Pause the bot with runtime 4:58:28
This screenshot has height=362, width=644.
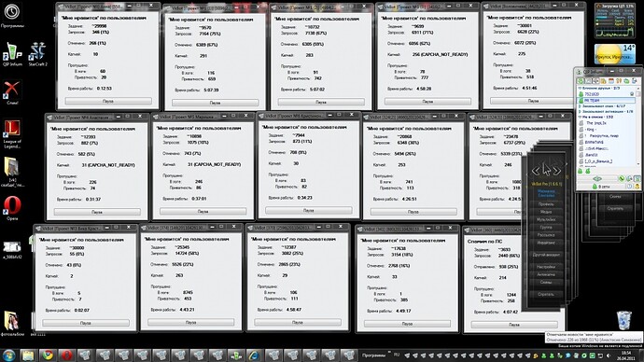pos(427,101)
